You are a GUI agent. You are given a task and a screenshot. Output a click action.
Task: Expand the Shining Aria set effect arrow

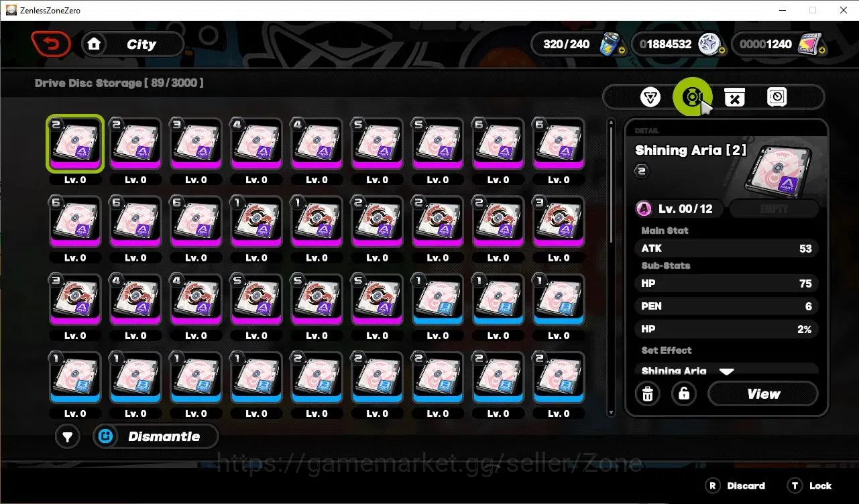pyautogui.click(x=726, y=371)
